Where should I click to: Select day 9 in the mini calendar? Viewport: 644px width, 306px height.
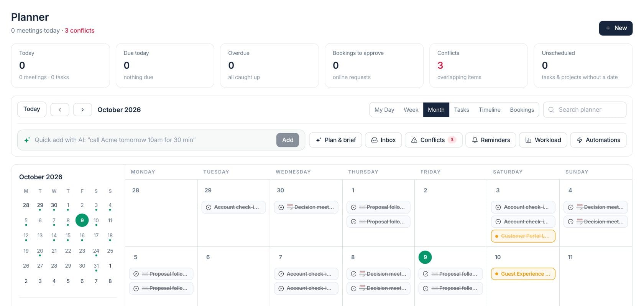point(82,220)
